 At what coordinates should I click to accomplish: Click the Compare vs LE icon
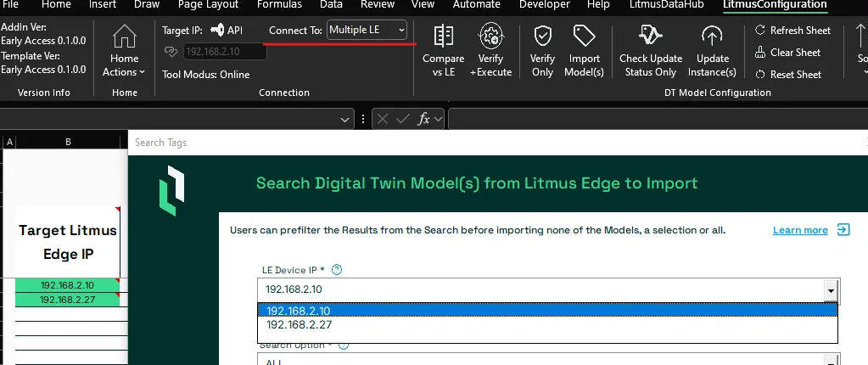(444, 36)
